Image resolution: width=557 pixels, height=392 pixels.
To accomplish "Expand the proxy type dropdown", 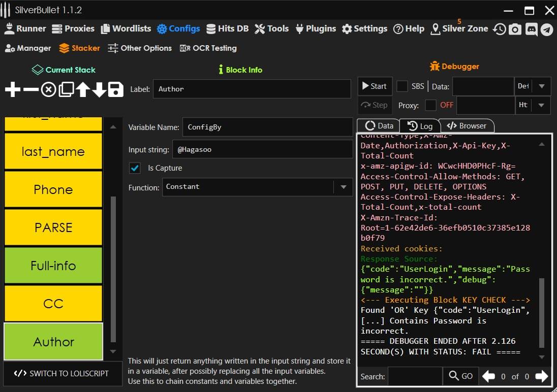I will (x=542, y=105).
